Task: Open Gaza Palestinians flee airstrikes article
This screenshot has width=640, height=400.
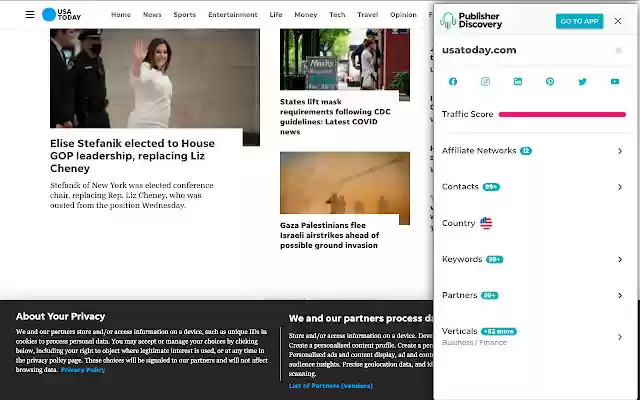Action: [329, 236]
